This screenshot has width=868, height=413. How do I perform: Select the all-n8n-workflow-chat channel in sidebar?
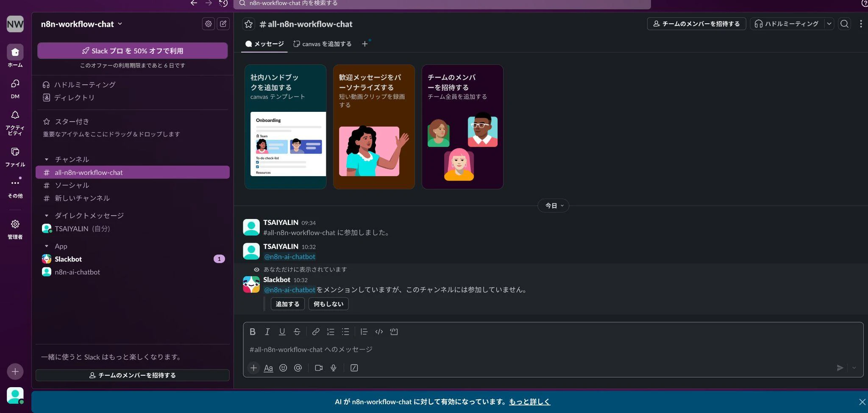coord(133,172)
